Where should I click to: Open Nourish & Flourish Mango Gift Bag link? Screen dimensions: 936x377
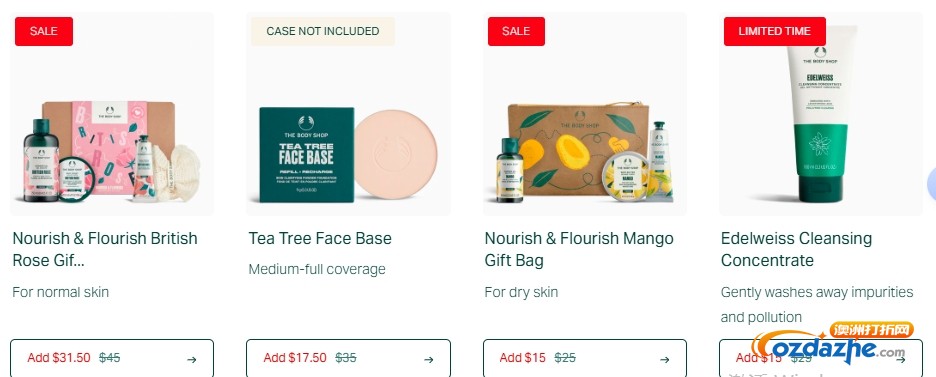coord(579,249)
